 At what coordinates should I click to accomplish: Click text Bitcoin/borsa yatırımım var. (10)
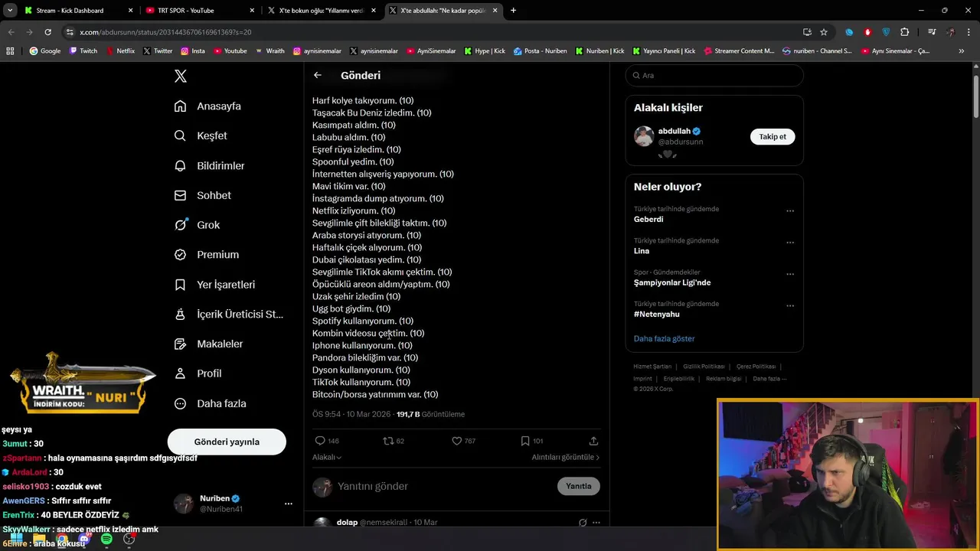pos(375,394)
